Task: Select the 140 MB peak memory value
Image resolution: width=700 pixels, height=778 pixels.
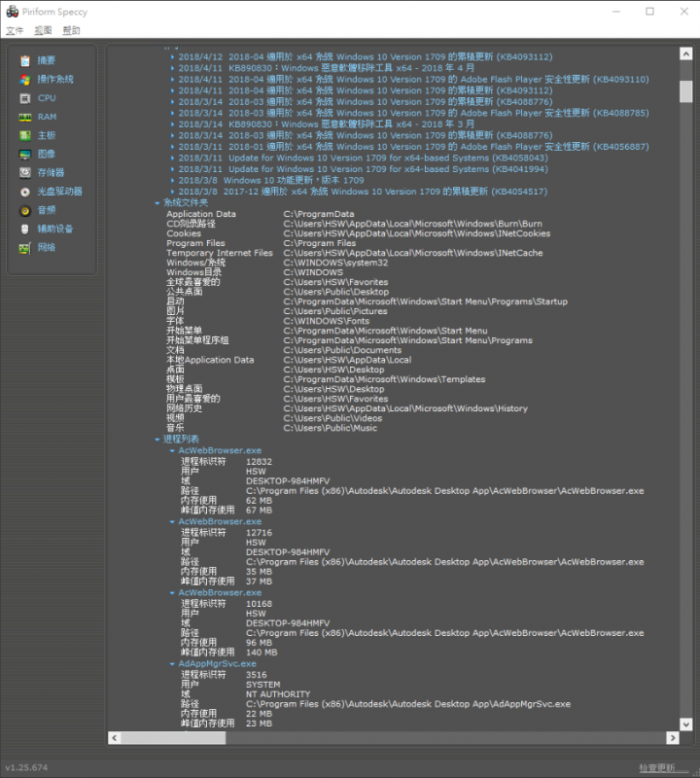Action: pos(262,653)
